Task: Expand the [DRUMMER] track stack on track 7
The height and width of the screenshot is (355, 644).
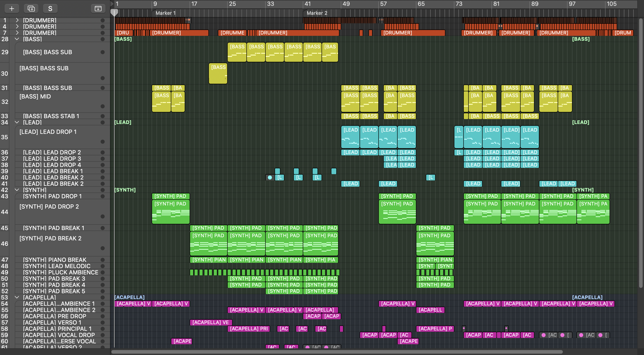Action: 17,32
